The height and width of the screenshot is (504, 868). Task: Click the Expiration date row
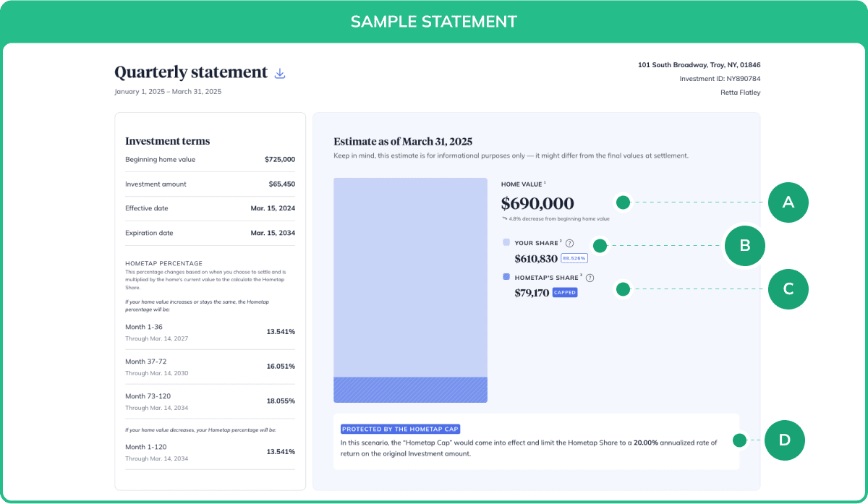point(210,233)
